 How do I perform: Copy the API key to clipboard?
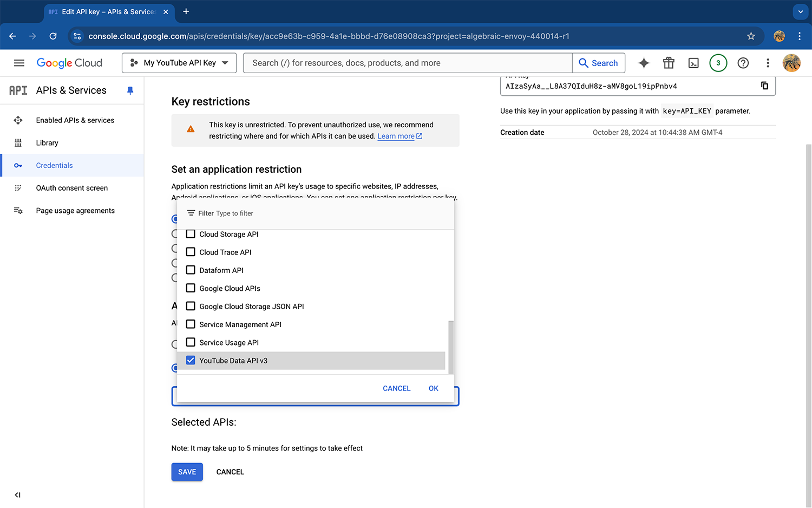pyautogui.click(x=764, y=86)
